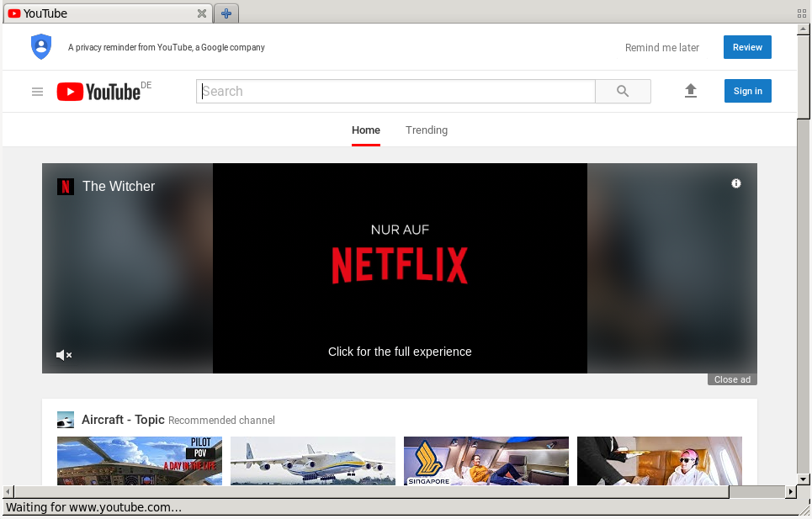Click the horizontal scrollbar left arrow
The width and height of the screenshot is (812, 519).
(x=8, y=491)
